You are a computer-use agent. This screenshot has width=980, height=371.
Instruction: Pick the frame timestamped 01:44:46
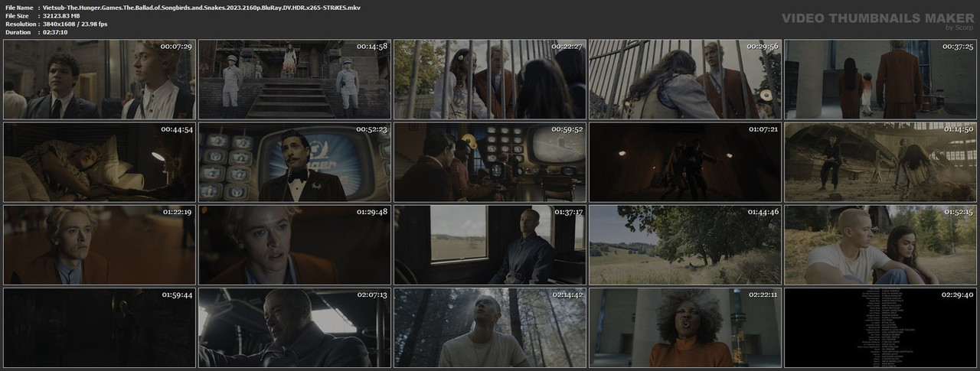click(685, 245)
